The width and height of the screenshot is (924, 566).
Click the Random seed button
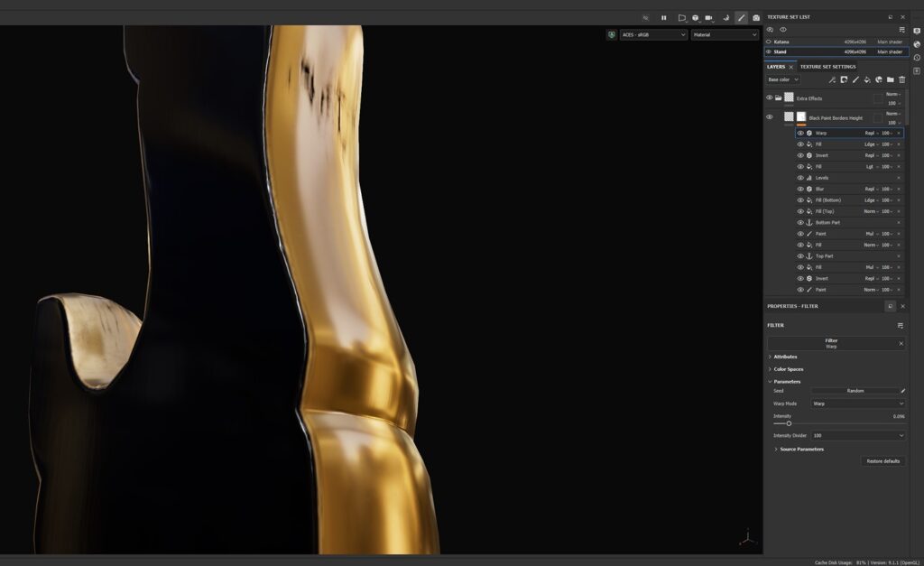click(x=855, y=391)
